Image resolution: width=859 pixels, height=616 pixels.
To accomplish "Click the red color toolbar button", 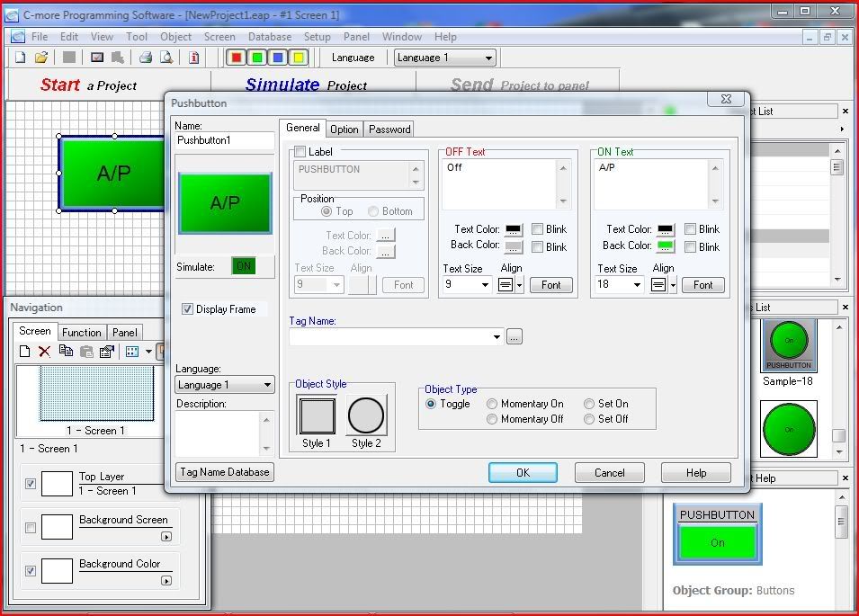I will point(237,58).
